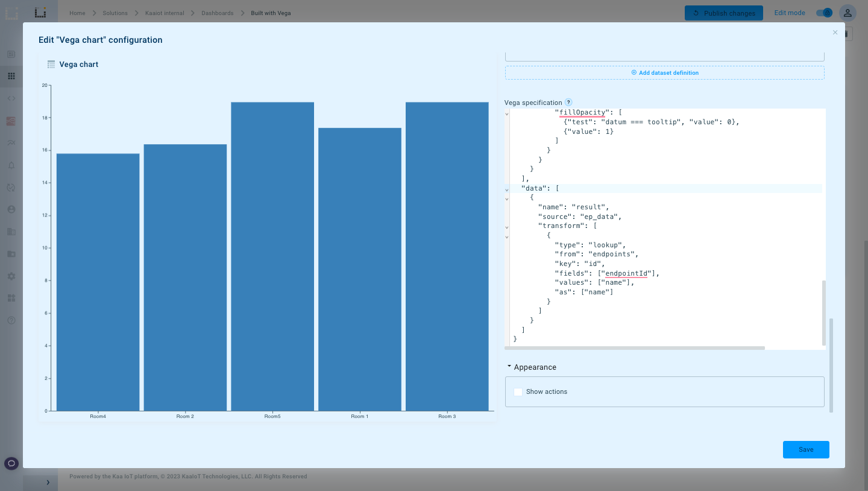Fold the "data" array in code editor
868x491 pixels.
pyautogui.click(x=507, y=189)
